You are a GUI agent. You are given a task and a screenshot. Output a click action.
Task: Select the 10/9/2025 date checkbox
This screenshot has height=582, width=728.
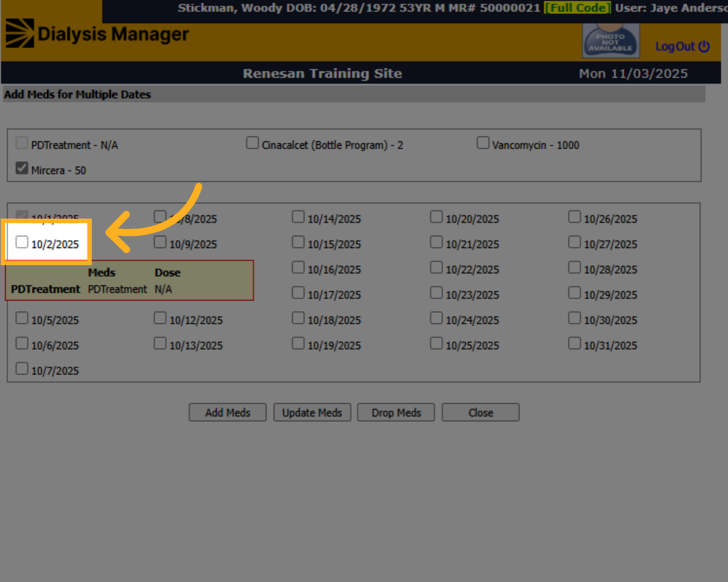click(x=160, y=242)
